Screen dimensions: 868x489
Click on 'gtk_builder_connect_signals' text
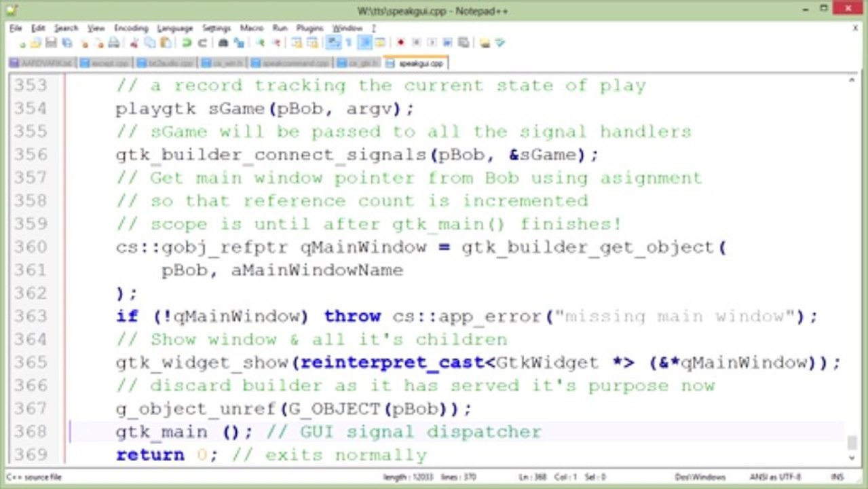(271, 155)
